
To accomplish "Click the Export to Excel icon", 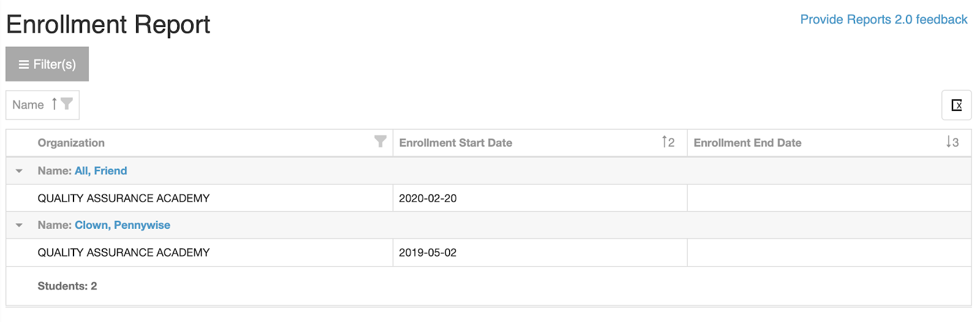I will [x=956, y=105].
